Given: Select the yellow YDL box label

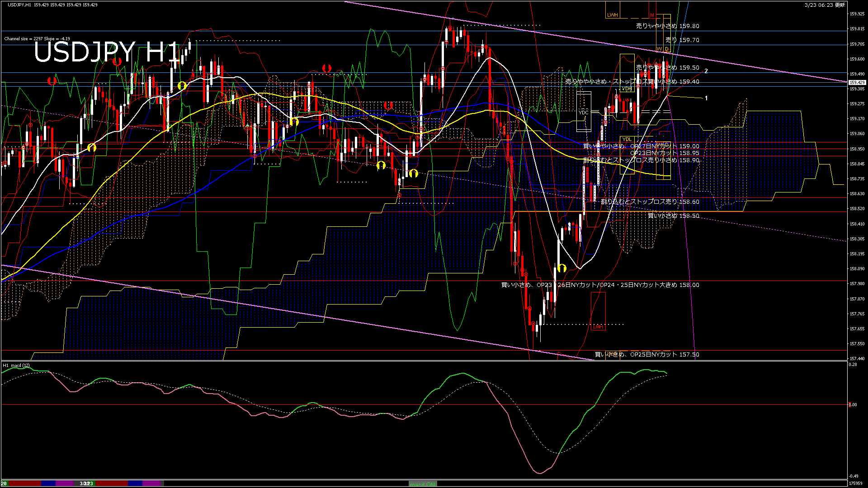Looking at the screenshot, I should coord(627,139).
